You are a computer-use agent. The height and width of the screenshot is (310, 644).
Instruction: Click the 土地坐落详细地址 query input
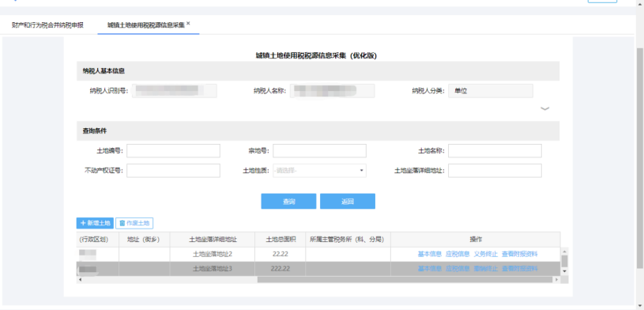pos(495,171)
